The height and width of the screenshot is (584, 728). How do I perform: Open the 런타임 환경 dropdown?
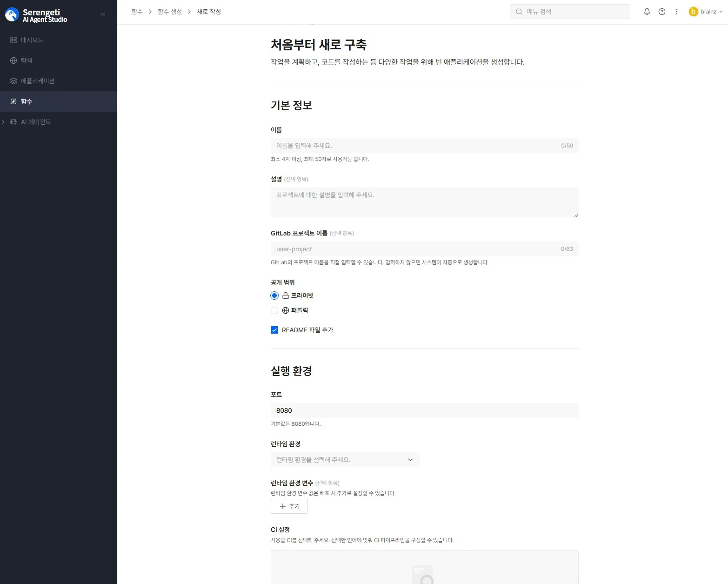point(345,460)
